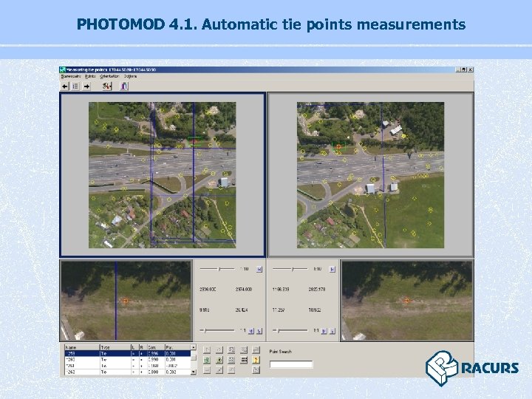Adjust the right overview zoom slider
Viewport: 532px width, 399px height.
click(x=290, y=269)
